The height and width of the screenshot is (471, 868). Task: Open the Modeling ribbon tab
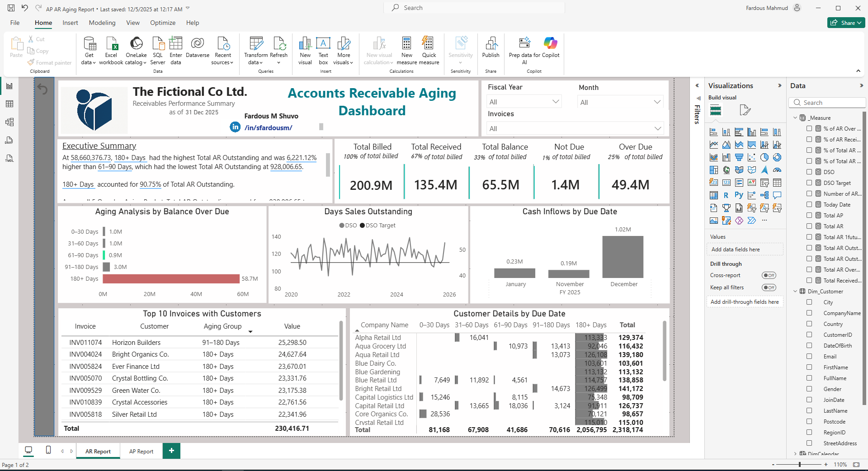(x=102, y=23)
